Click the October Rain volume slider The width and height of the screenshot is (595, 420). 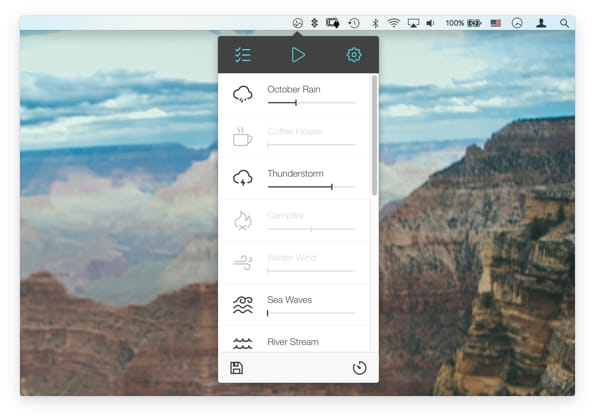coord(311,102)
